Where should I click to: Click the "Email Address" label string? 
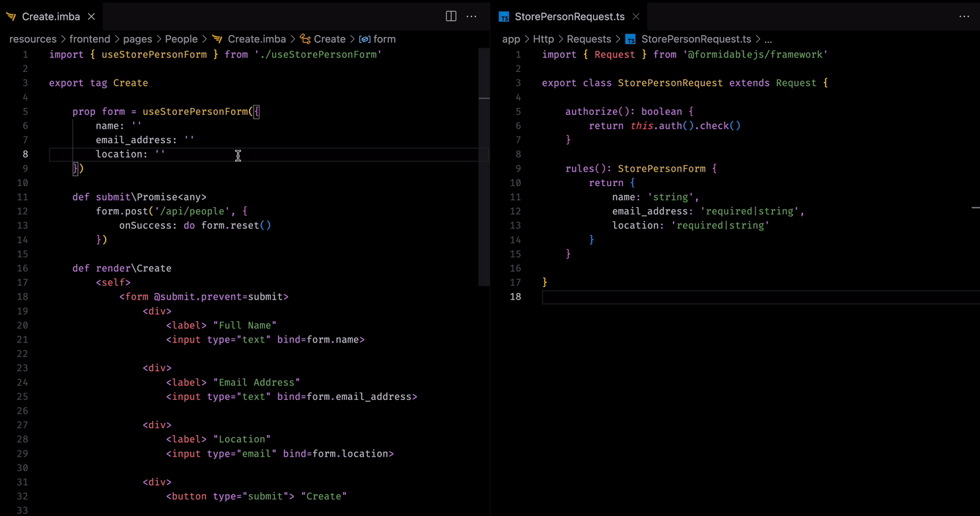[257, 383]
